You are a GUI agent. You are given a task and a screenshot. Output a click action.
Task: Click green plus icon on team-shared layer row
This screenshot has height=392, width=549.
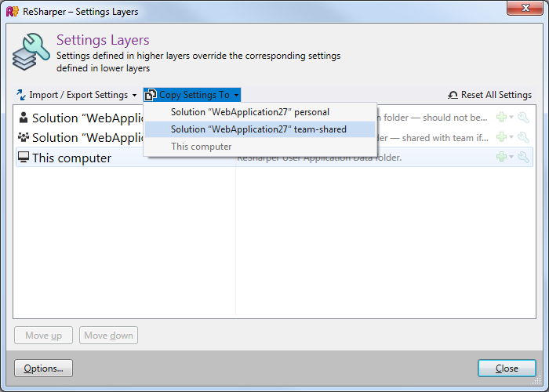(501, 137)
